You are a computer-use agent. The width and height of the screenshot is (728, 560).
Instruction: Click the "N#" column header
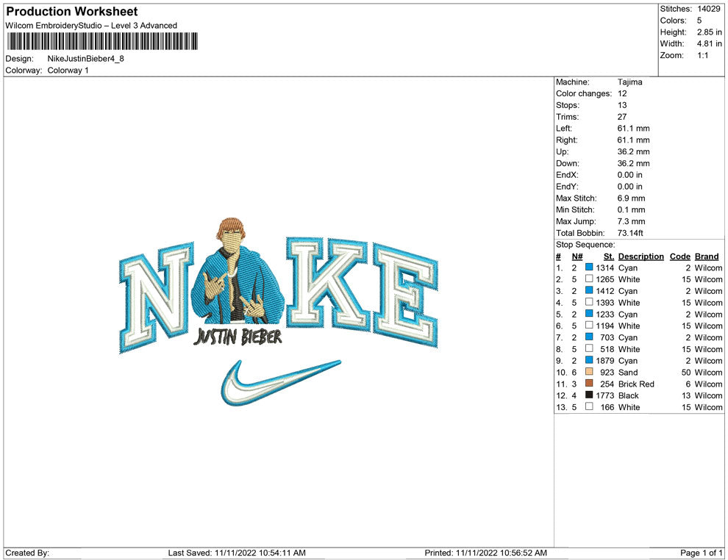point(577,256)
